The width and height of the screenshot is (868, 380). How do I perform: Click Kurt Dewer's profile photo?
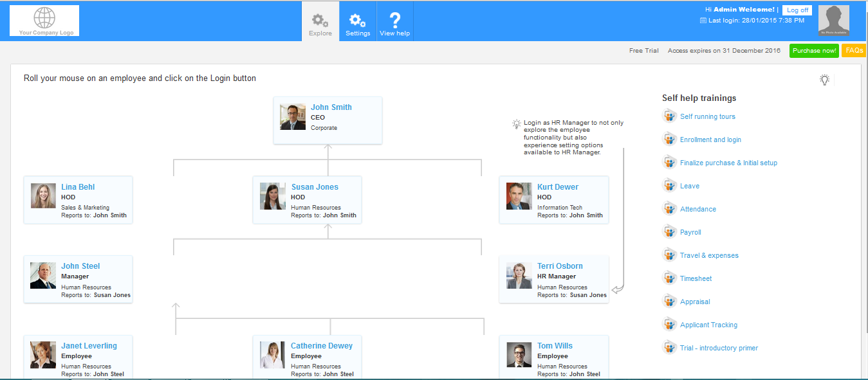(x=519, y=196)
